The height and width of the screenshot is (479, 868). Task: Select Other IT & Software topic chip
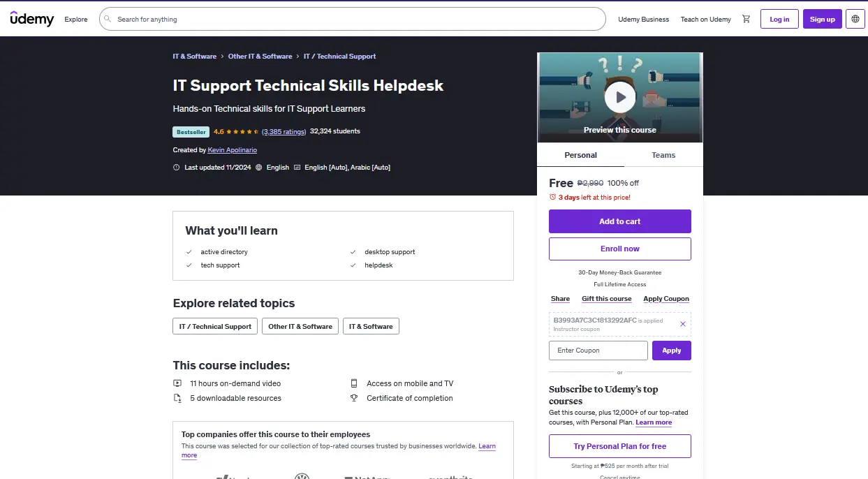pyautogui.click(x=300, y=326)
